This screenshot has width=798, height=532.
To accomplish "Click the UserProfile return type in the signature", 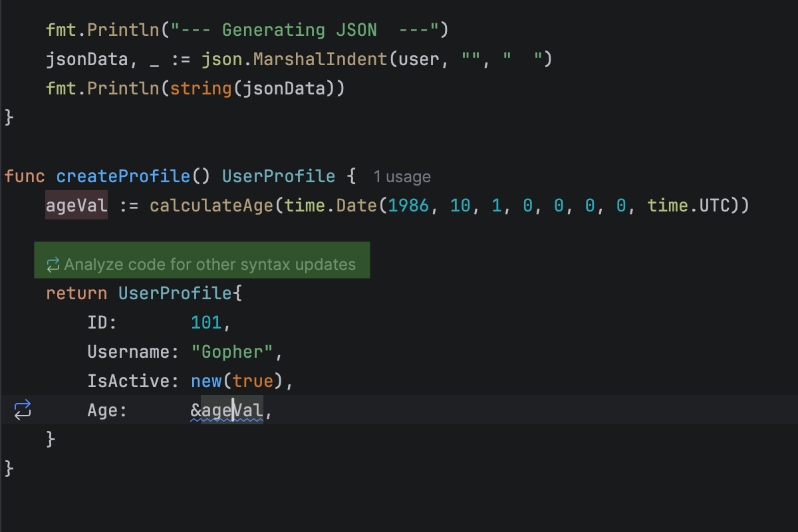I will click(279, 176).
